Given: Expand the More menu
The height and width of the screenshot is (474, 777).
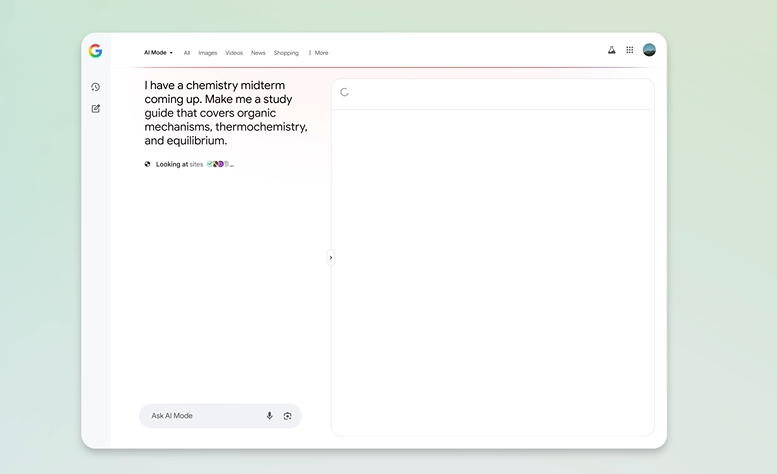Looking at the screenshot, I should pyautogui.click(x=318, y=53).
